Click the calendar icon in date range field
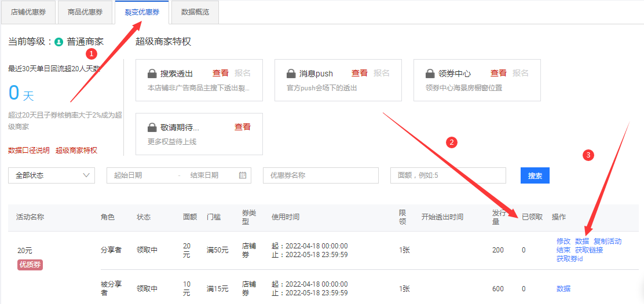 point(243,175)
